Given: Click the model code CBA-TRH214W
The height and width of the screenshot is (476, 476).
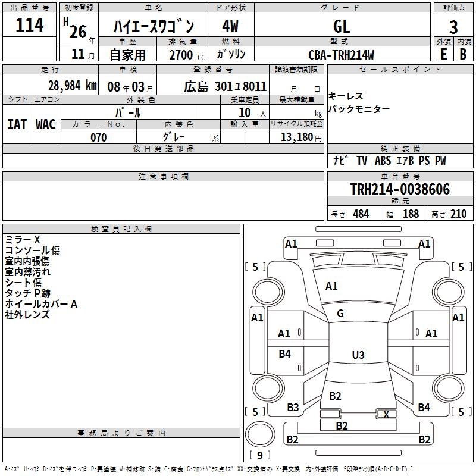Looking at the screenshot, I should pos(342,55).
